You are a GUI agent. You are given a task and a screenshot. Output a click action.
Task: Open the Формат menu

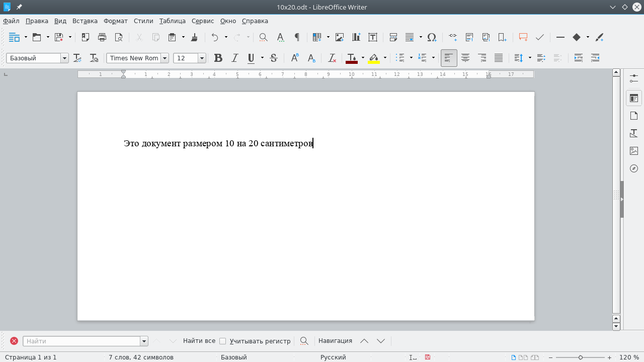tap(116, 21)
